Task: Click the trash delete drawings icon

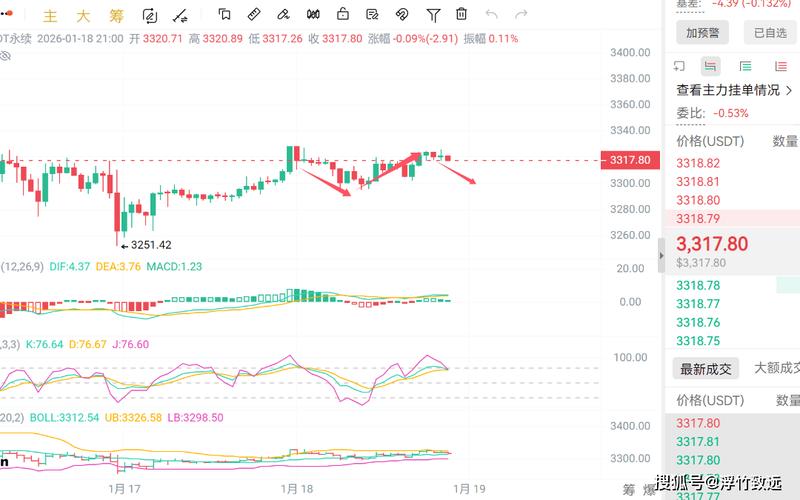Action: [x=461, y=15]
